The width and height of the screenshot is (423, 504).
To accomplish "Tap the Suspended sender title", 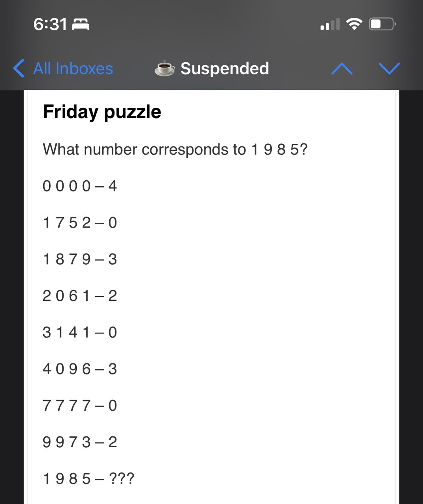I will point(224,69).
